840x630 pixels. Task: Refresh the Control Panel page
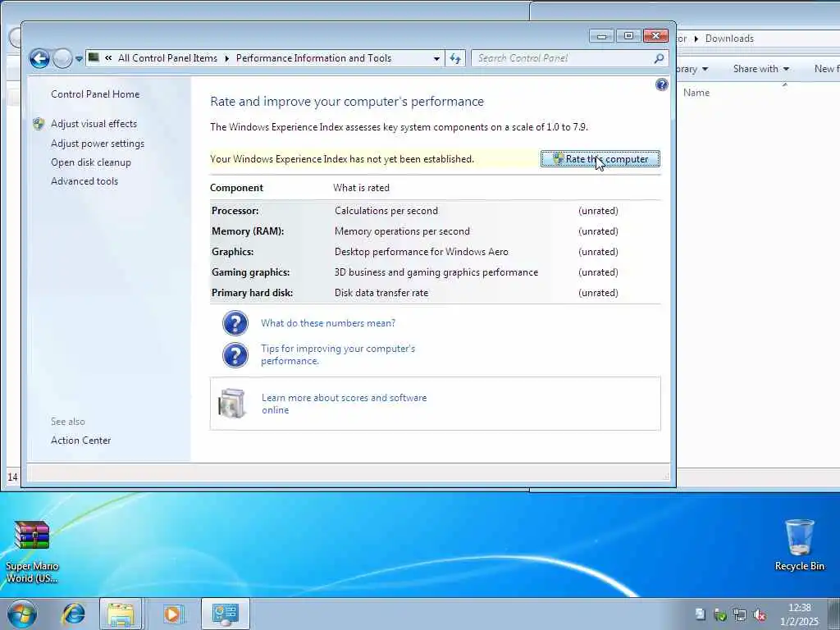454,58
